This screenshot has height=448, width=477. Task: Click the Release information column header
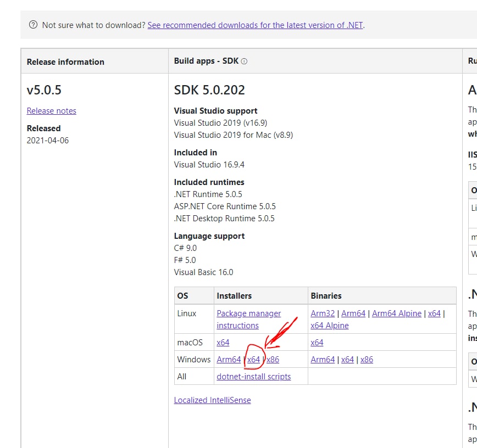65,61
